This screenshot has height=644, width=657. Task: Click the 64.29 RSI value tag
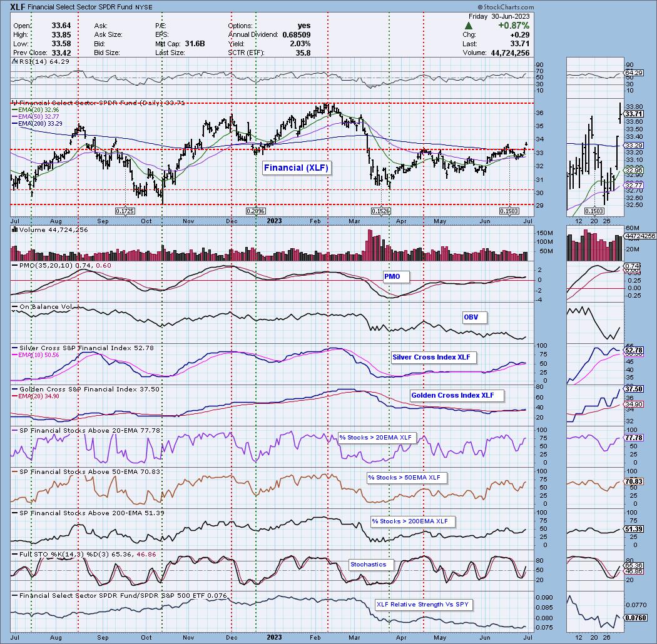(x=633, y=73)
